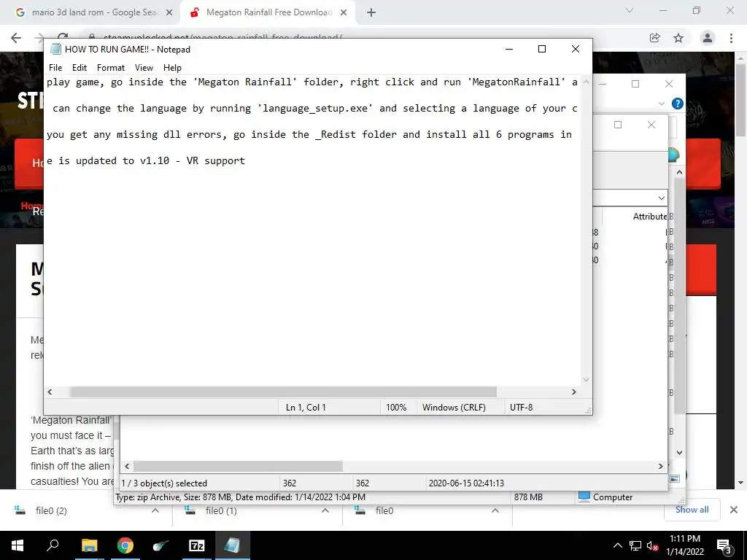747x560 pixels.
Task: Click the archive list horizontal scrollbar thumb
Action: 238,466
